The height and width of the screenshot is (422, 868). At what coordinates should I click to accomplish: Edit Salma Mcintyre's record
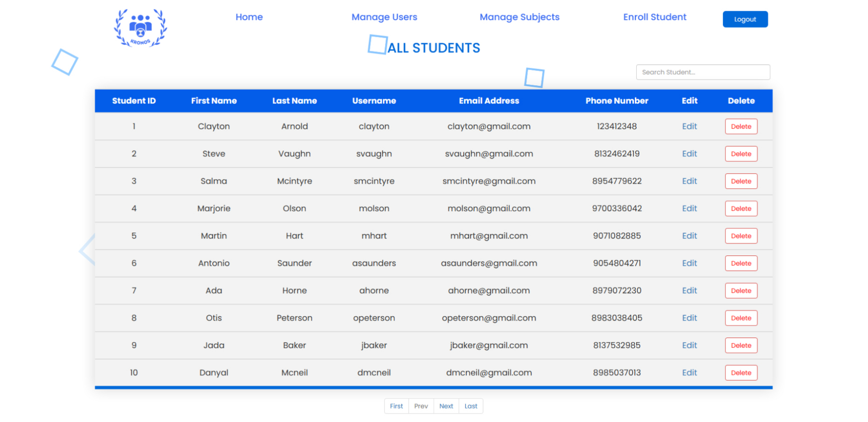pyautogui.click(x=689, y=181)
